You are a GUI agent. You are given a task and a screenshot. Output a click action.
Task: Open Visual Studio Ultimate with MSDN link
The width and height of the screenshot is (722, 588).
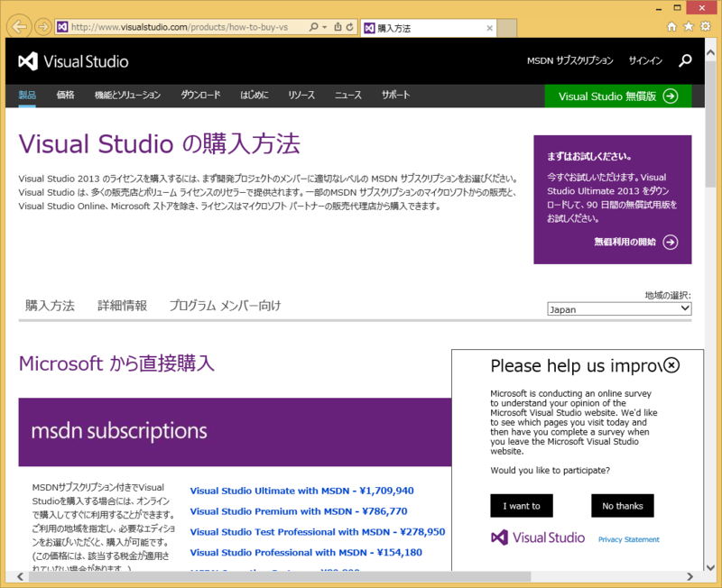pos(302,491)
